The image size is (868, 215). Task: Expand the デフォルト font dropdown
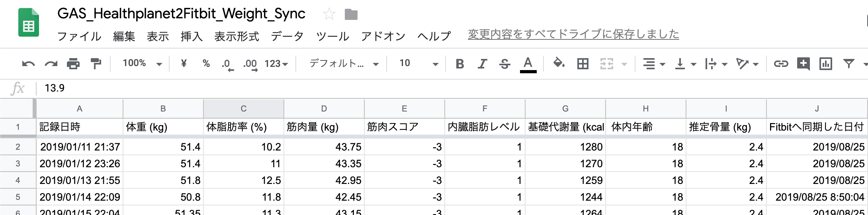[344, 64]
